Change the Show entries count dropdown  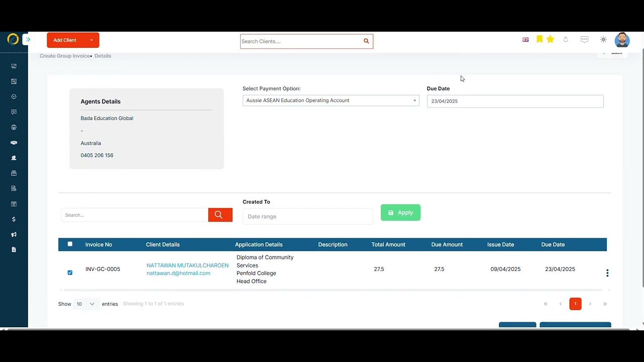[86, 304]
